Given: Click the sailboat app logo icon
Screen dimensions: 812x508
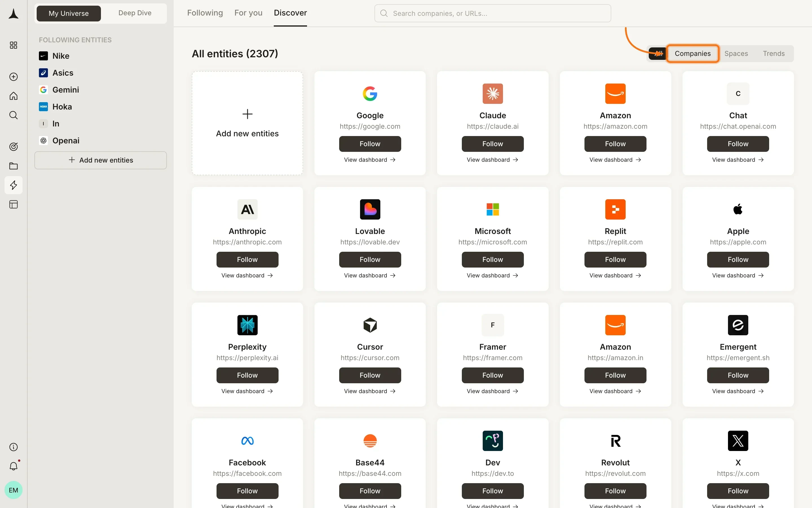Looking at the screenshot, I should pyautogui.click(x=14, y=14).
